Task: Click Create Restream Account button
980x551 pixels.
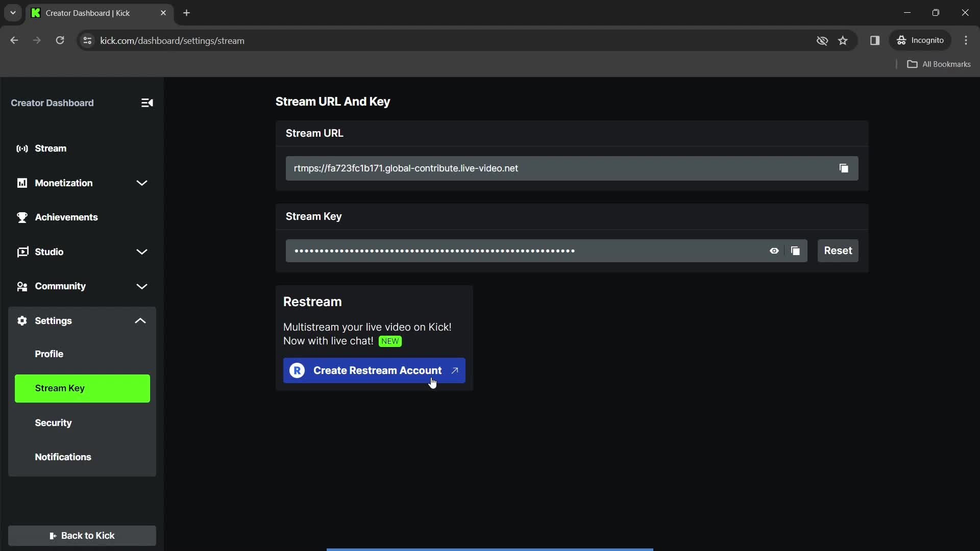Action: coord(374,370)
